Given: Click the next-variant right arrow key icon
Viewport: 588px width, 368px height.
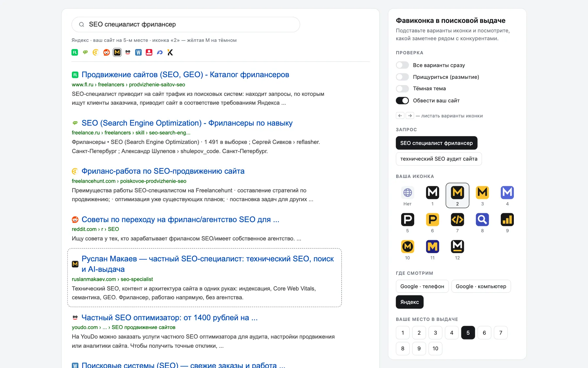Looking at the screenshot, I should click(x=410, y=115).
